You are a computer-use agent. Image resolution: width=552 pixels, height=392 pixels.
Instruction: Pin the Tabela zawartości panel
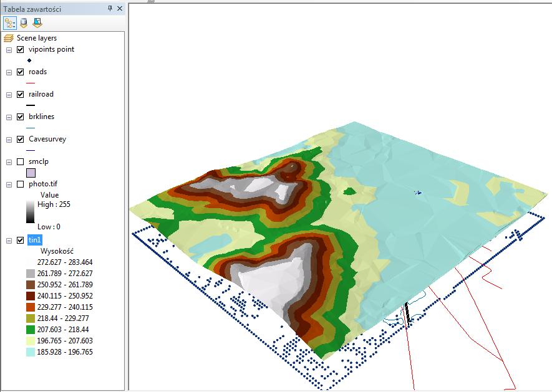click(x=110, y=8)
